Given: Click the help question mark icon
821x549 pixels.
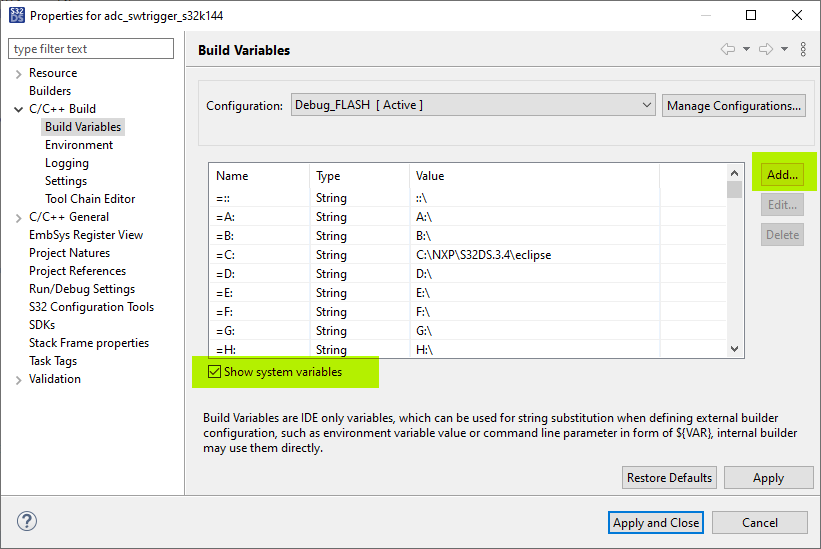Looking at the screenshot, I should [27, 522].
